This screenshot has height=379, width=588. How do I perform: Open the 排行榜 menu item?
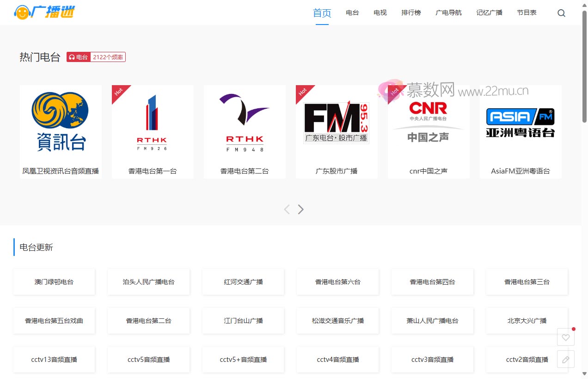[x=411, y=12]
